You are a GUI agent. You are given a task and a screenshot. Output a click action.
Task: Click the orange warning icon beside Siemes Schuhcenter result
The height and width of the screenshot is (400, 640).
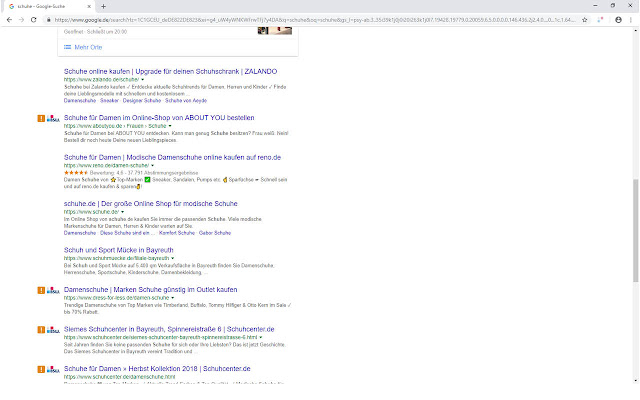pyautogui.click(x=41, y=329)
